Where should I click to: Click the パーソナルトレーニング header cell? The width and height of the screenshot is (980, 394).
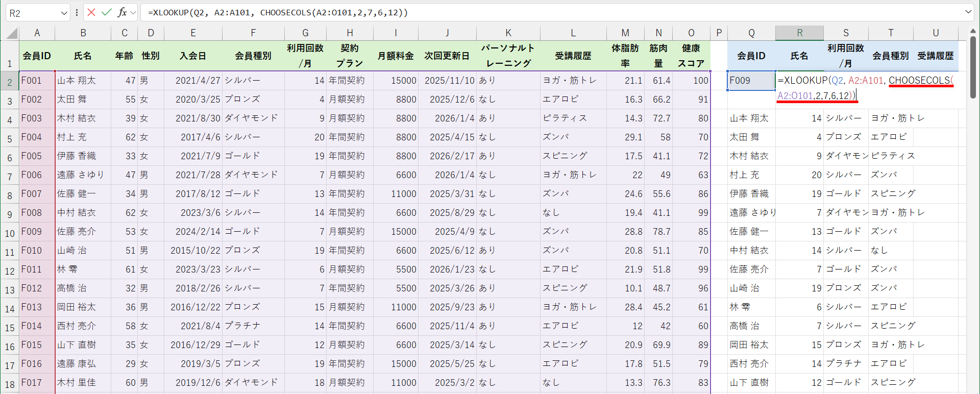pos(508,56)
